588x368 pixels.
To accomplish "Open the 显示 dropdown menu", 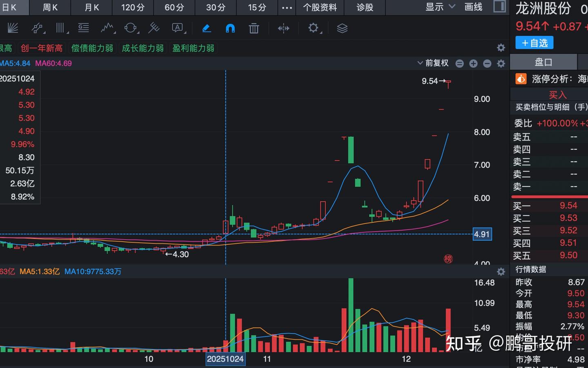I will point(435,7).
